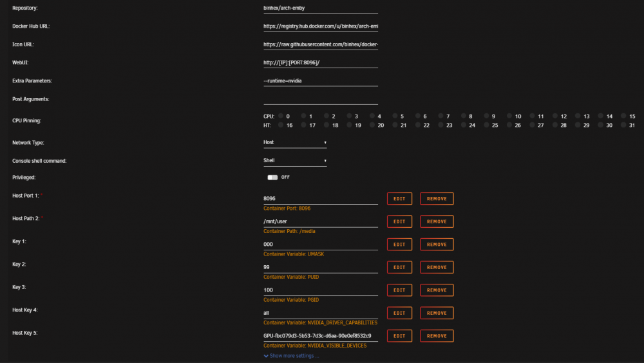The image size is (644, 363).
Task: Edit Host Key 4 driver capabilities
Action: click(399, 313)
